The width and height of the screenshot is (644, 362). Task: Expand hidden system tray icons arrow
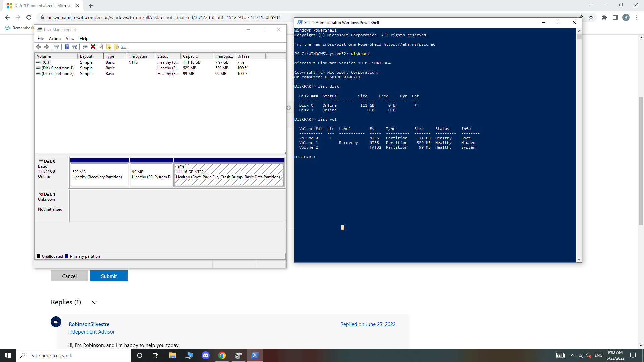click(572, 355)
